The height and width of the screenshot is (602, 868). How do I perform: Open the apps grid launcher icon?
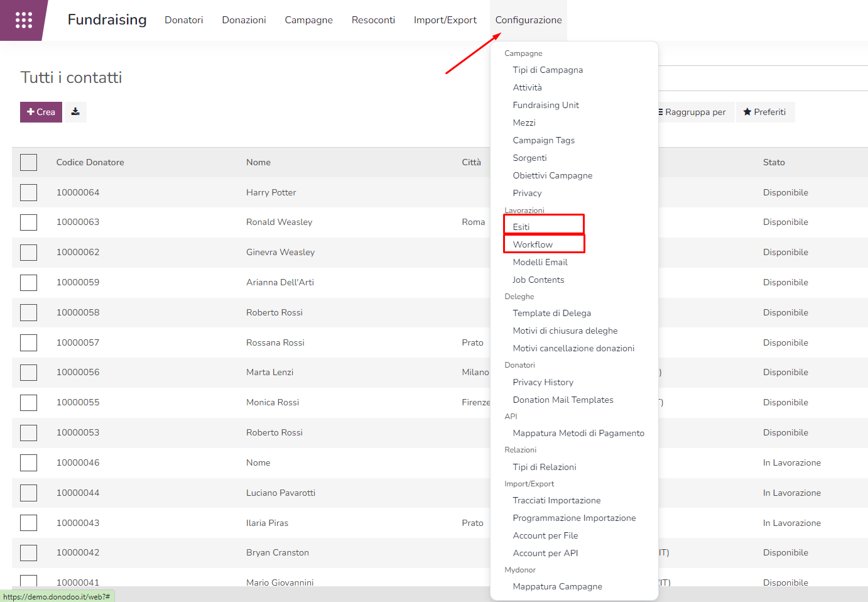coord(23,20)
